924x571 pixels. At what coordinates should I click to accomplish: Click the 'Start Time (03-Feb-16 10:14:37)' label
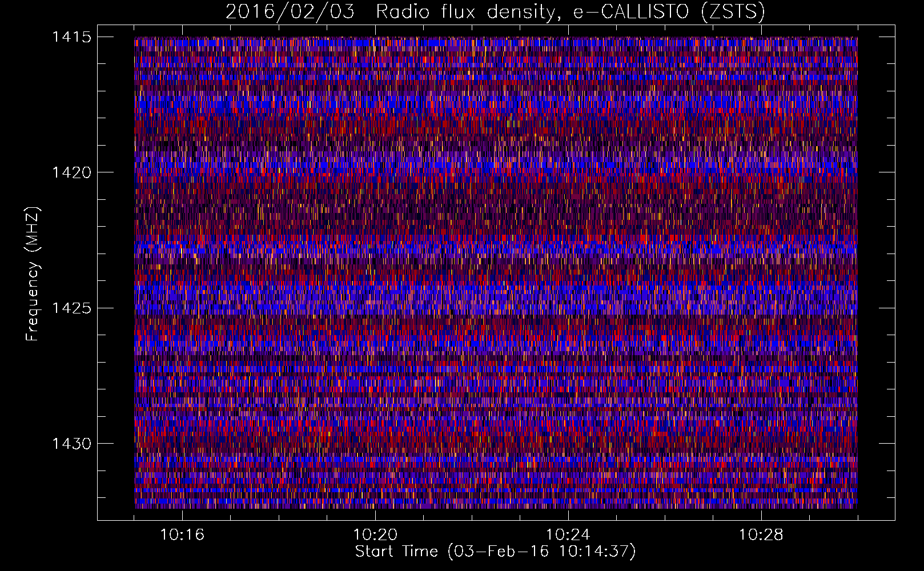495,552
